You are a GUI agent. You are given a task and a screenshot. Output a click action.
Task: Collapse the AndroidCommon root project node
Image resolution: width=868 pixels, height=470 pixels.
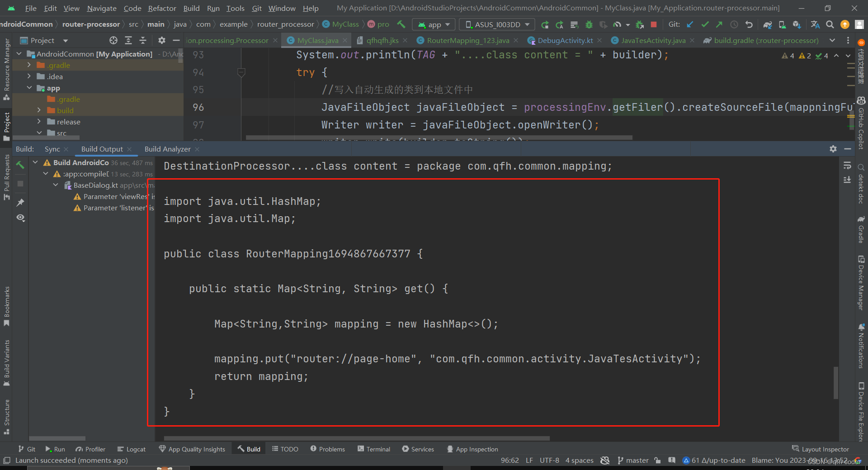tap(19, 54)
